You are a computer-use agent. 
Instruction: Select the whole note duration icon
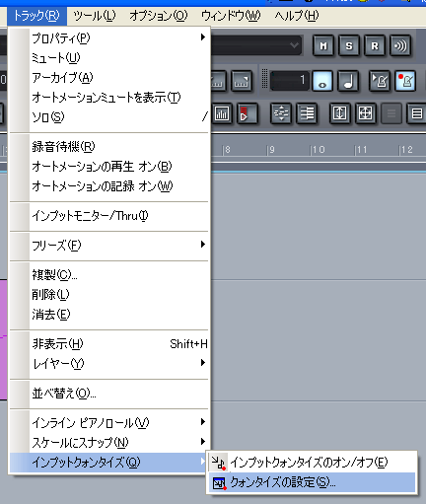tap(322, 81)
